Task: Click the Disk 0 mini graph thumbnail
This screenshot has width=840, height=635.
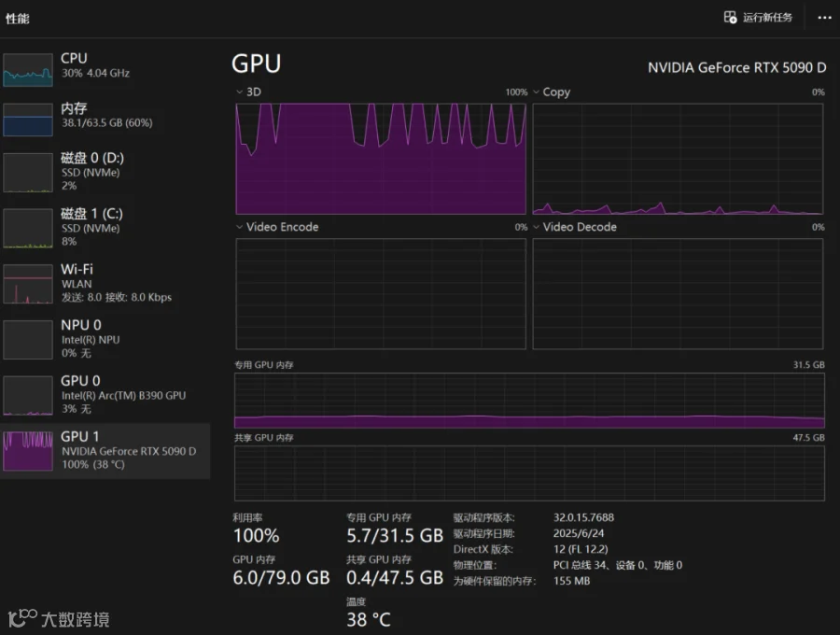Action: pyautogui.click(x=28, y=173)
